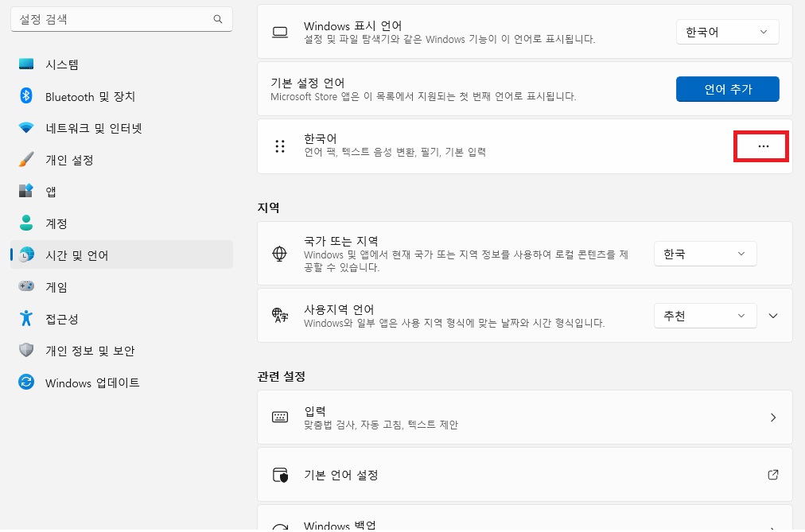Click the drag handle beside 한국어
Viewport: 805px width, 532px height.
point(280,146)
